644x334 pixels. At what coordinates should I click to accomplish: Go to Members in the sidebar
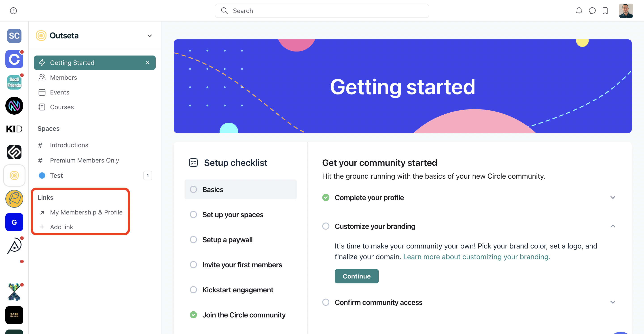(63, 77)
